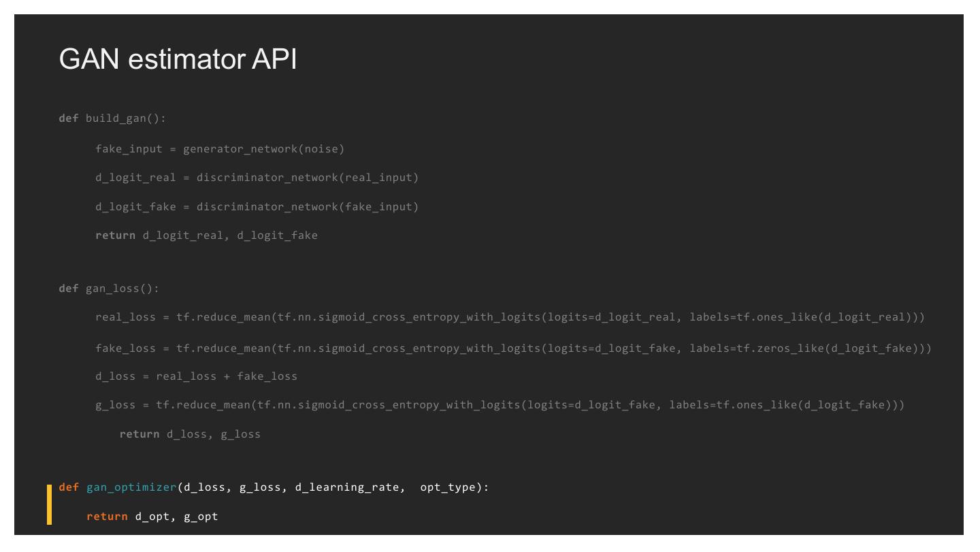Select the "fake_input = generator_network(noise)" line

(219, 149)
